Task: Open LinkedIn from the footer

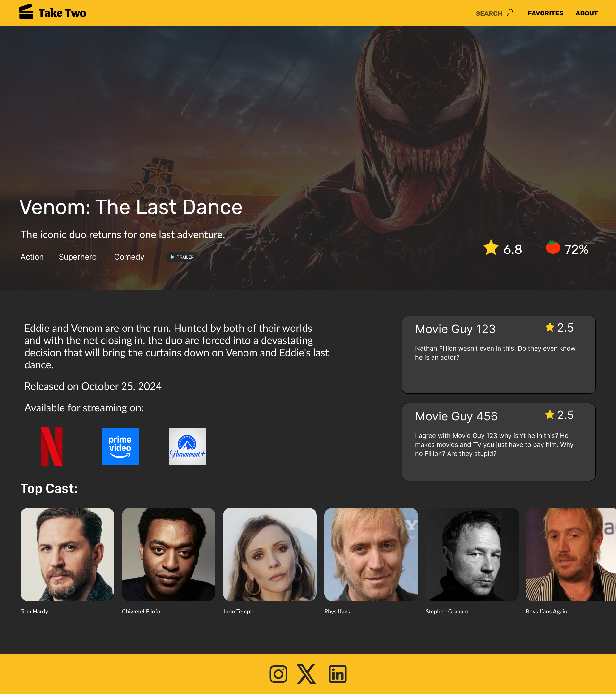Action: pyautogui.click(x=337, y=674)
